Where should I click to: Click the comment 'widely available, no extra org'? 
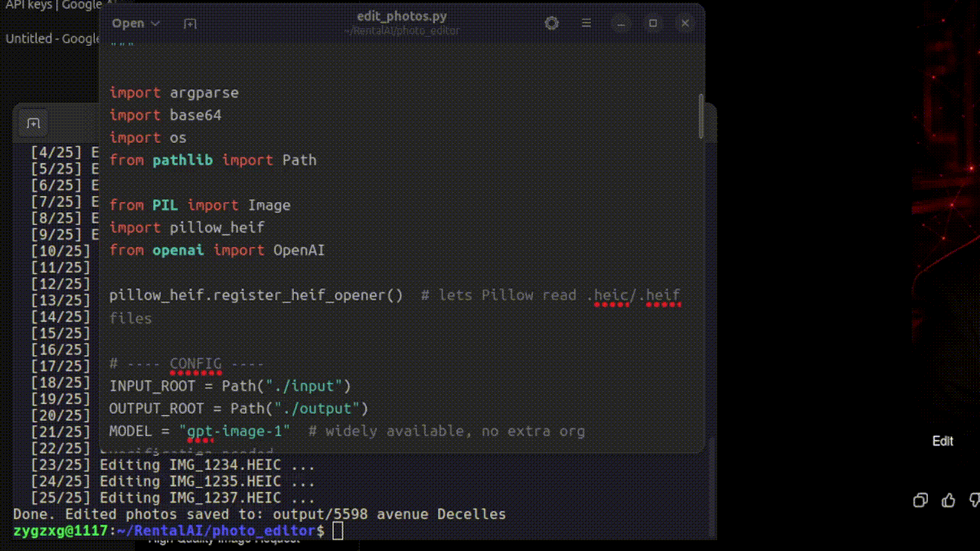click(x=455, y=431)
